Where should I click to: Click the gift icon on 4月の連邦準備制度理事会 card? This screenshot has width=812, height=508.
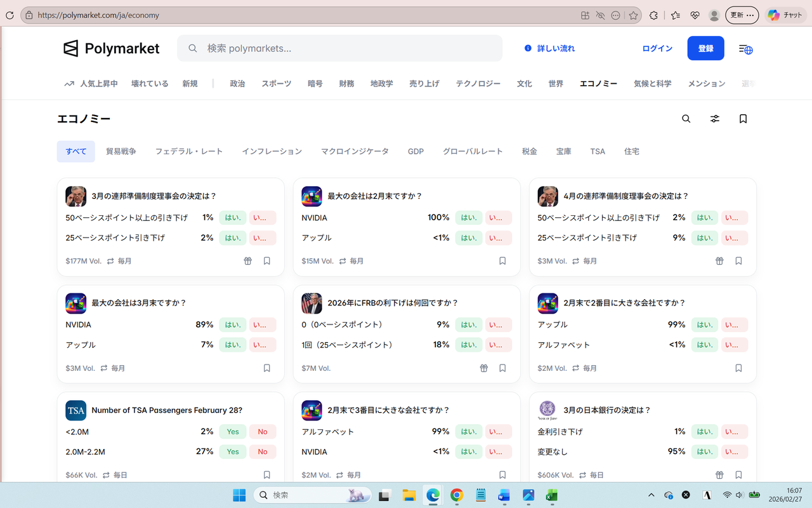720,261
